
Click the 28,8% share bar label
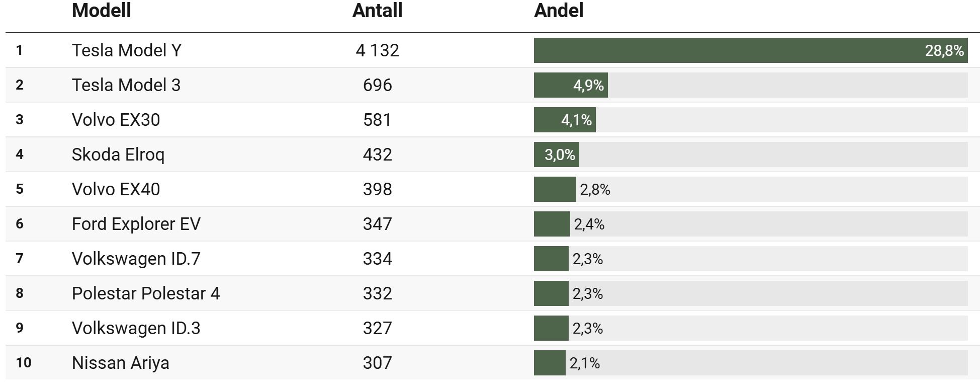(944, 51)
